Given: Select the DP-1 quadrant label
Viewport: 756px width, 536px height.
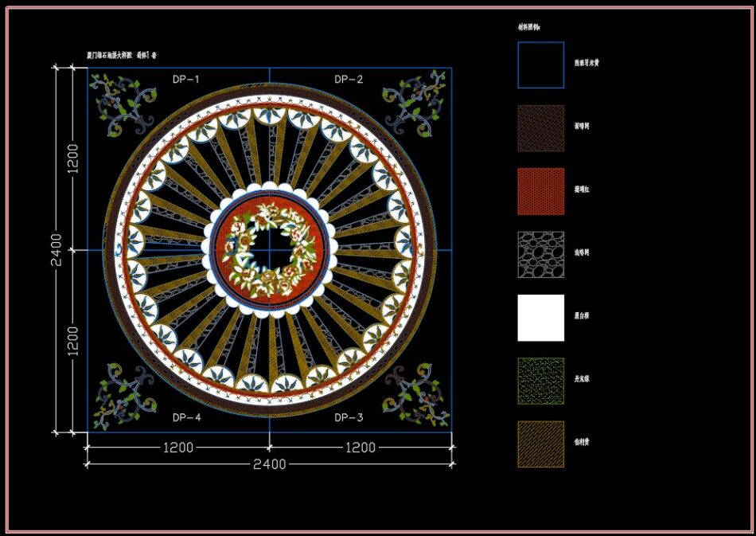Looking at the screenshot, I should click(185, 79).
